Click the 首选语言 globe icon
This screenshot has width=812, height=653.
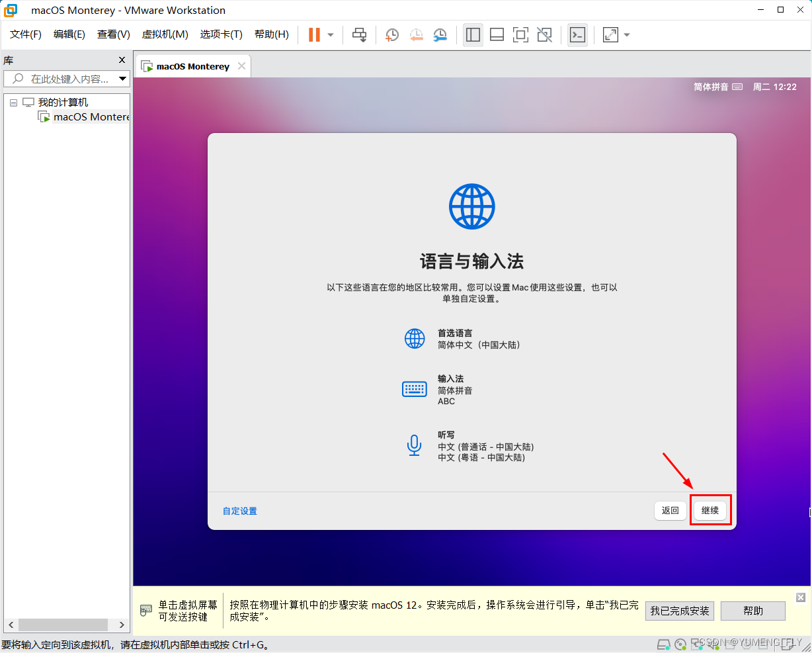coord(415,338)
